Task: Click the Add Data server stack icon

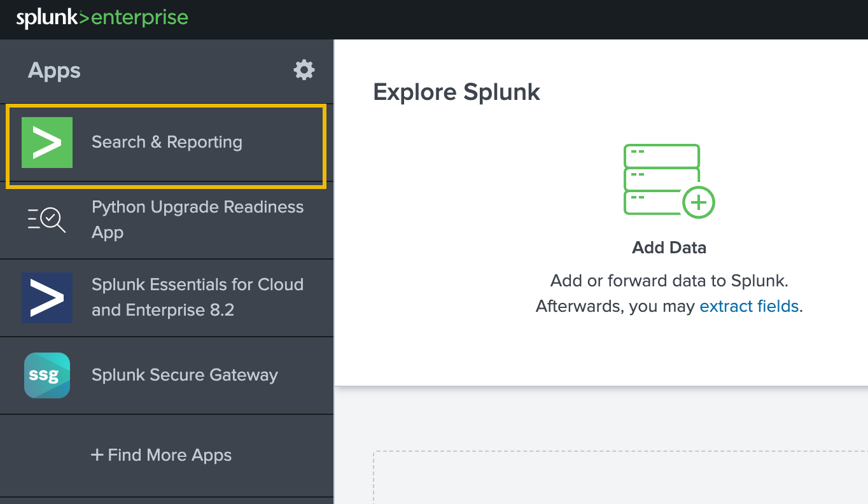Action: point(662,178)
